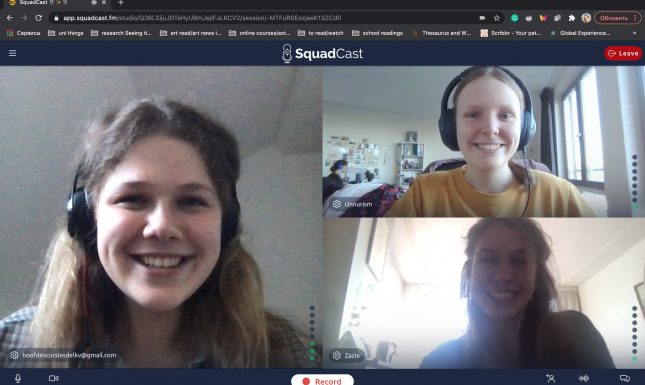The height and width of the screenshot is (385, 645).
Task: Click the address bar URL
Action: coord(202,18)
